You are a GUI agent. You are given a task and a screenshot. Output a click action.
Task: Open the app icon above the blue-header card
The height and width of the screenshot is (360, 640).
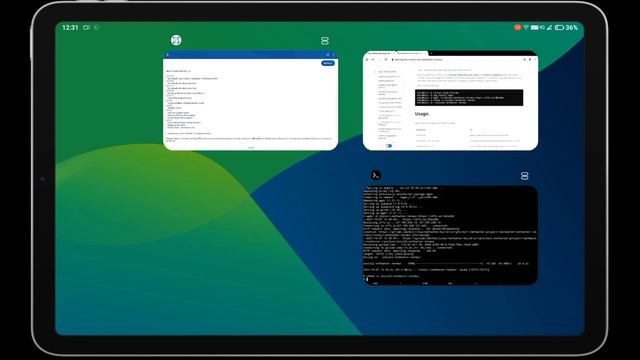tap(176, 40)
